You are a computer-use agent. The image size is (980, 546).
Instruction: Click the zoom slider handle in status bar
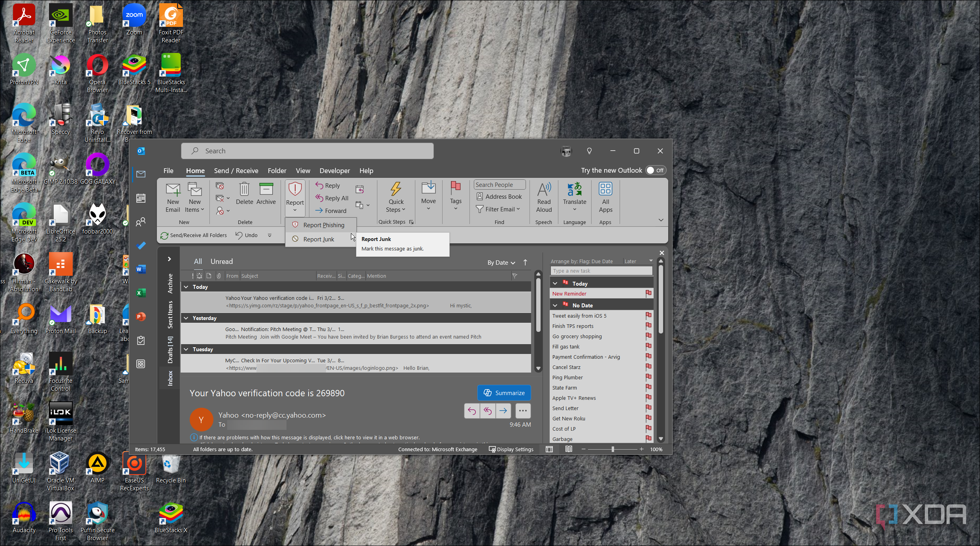612,449
